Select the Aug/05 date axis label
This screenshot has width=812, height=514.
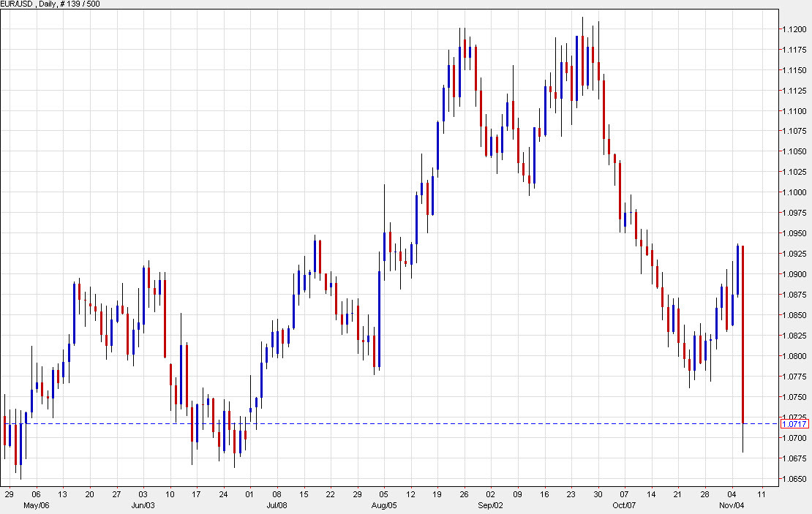click(383, 504)
